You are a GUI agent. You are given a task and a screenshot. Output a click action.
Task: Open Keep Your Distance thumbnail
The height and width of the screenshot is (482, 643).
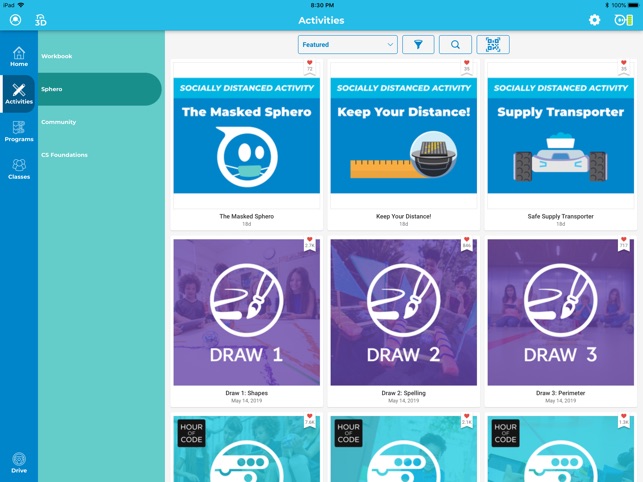coord(404,135)
